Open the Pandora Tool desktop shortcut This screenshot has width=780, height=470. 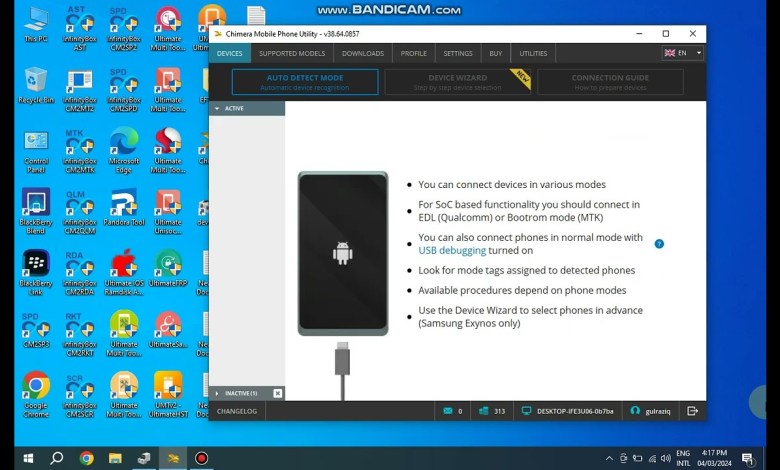tap(124, 209)
